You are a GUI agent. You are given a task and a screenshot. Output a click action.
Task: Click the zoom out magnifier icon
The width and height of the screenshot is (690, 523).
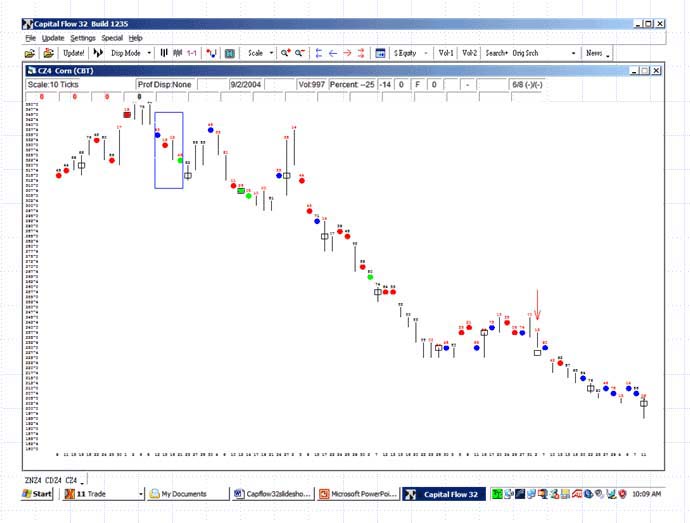click(301, 52)
